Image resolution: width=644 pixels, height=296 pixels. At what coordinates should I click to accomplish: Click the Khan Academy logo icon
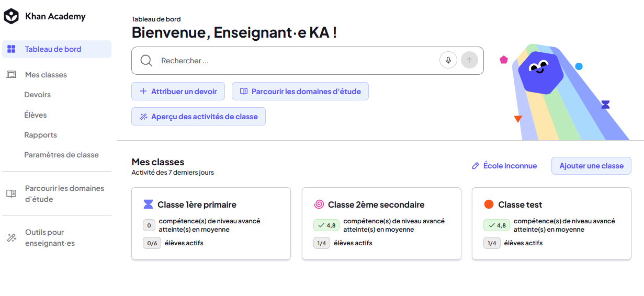(12, 16)
